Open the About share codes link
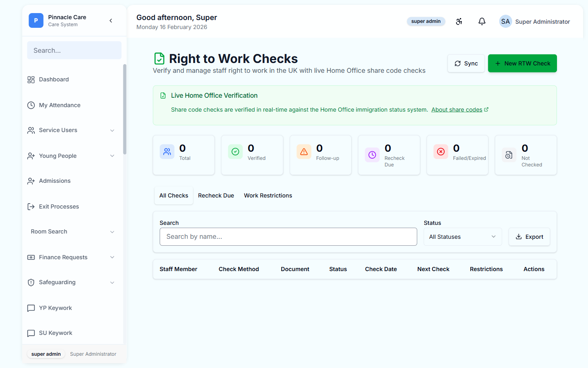Image resolution: width=588 pixels, height=368 pixels. point(457,109)
